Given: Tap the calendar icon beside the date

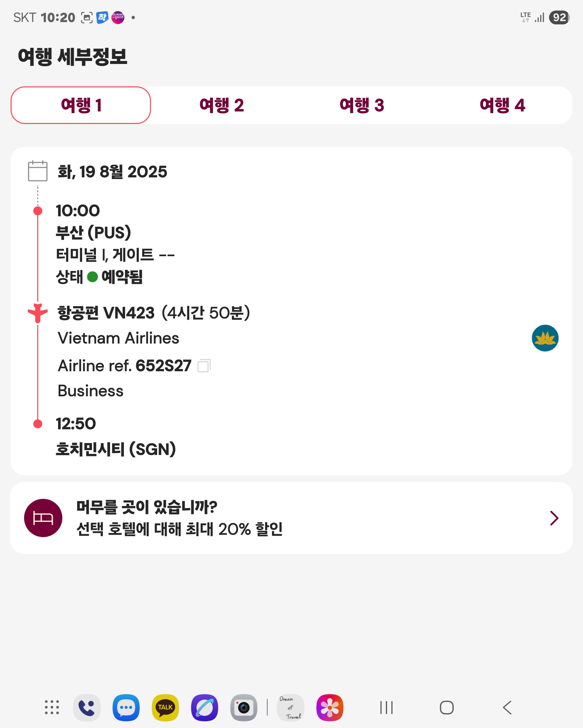Looking at the screenshot, I should click(38, 171).
